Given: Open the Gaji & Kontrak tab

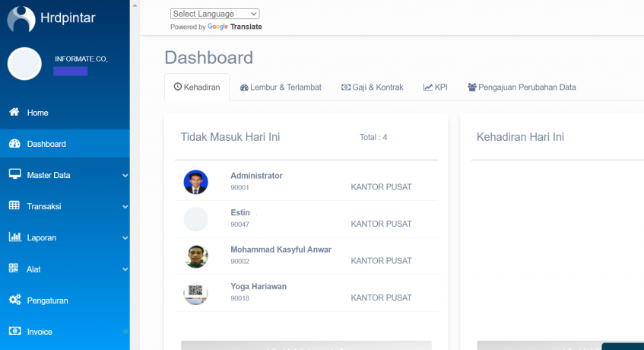Looking at the screenshot, I should coord(372,87).
